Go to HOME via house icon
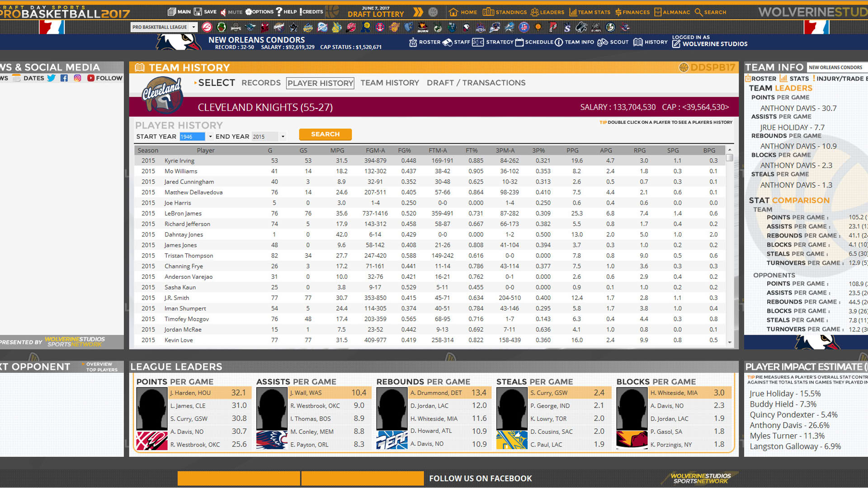868x488 pixels. (453, 12)
